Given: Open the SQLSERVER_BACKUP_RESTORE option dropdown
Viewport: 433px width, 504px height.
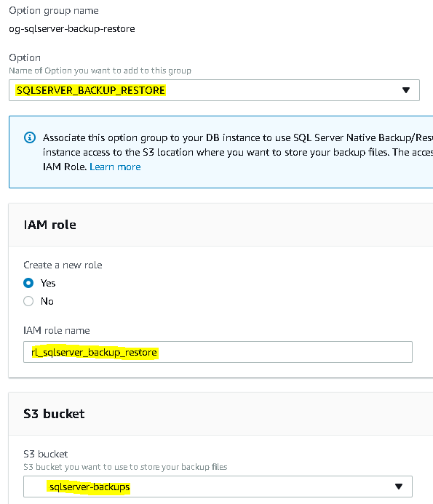Looking at the screenshot, I should click(214, 90).
